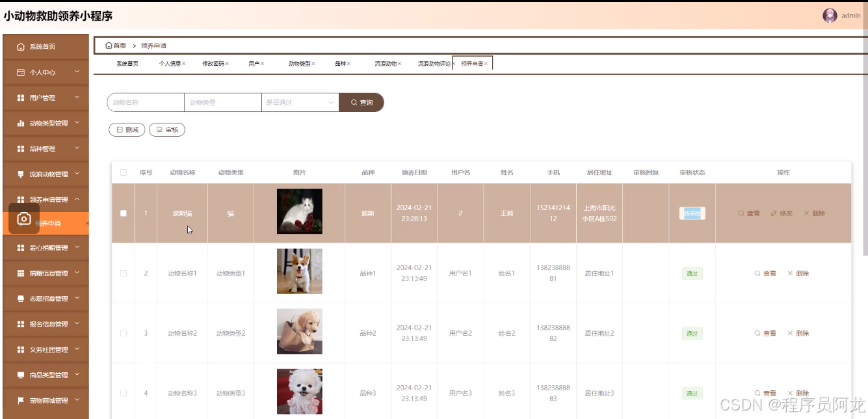Image resolution: width=868 pixels, height=419 pixels.
Task: Check the checkbox for the 动物名称3 row
Action: click(124, 393)
